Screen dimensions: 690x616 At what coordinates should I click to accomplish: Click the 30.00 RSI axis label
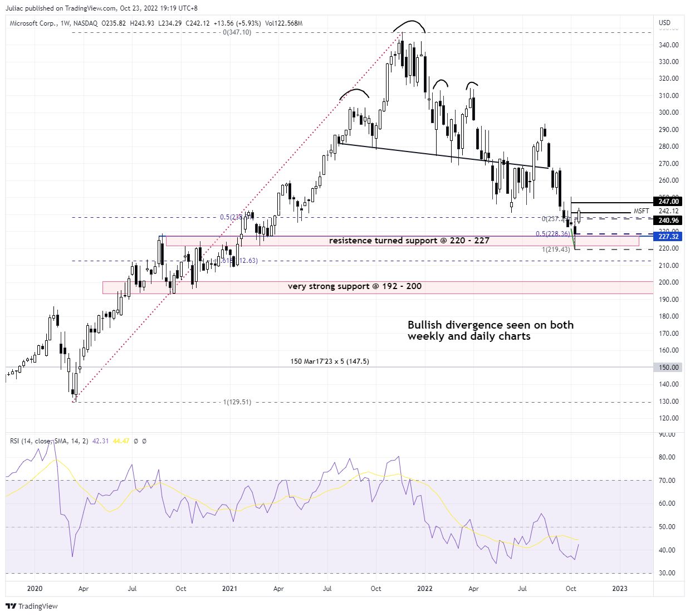click(x=666, y=573)
